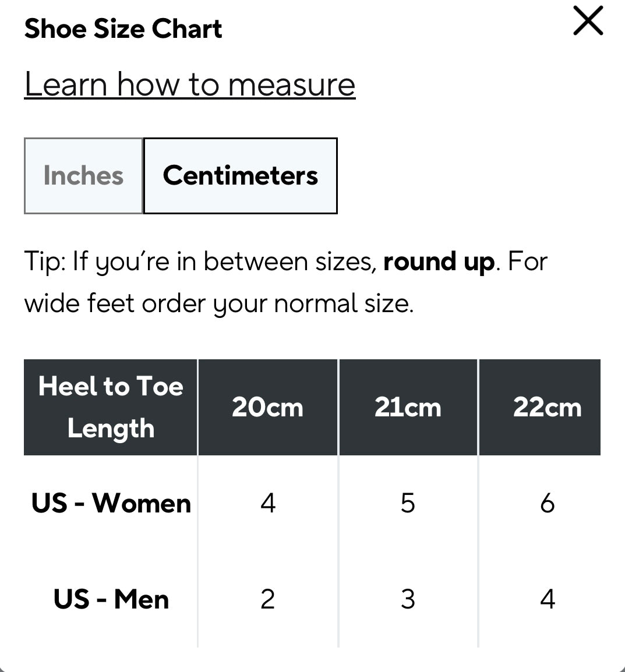
Task: Click women's size 5 under 21cm
Action: point(408,503)
